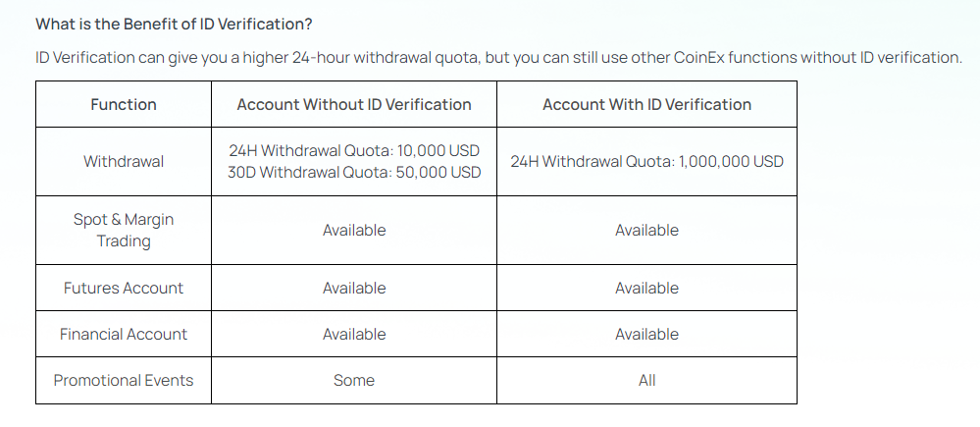Screen dimensions: 980x427
Task: Select the Promotional Events row label
Action: [124, 380]
